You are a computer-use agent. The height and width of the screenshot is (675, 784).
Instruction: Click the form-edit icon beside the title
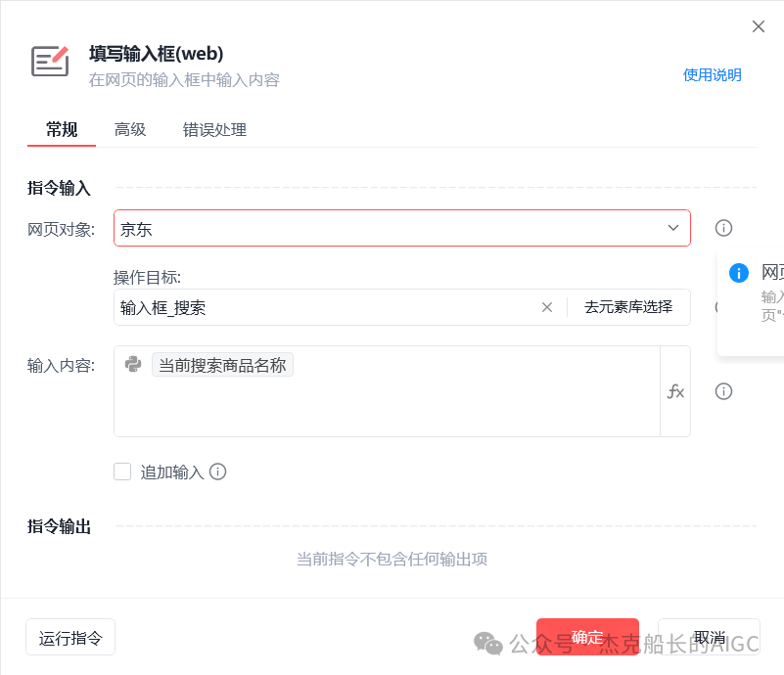pos(50,61)
